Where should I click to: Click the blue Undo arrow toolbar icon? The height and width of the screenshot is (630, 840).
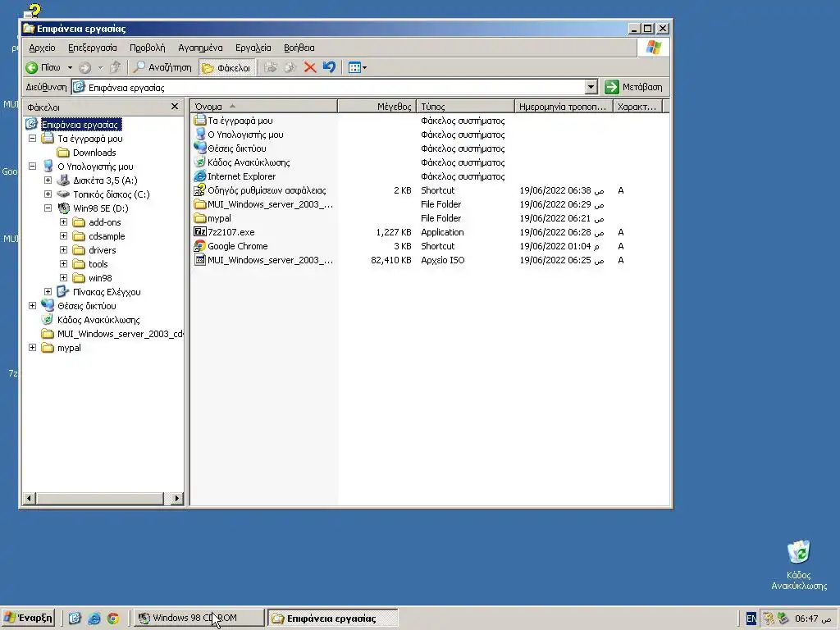[x=330, y=67]
